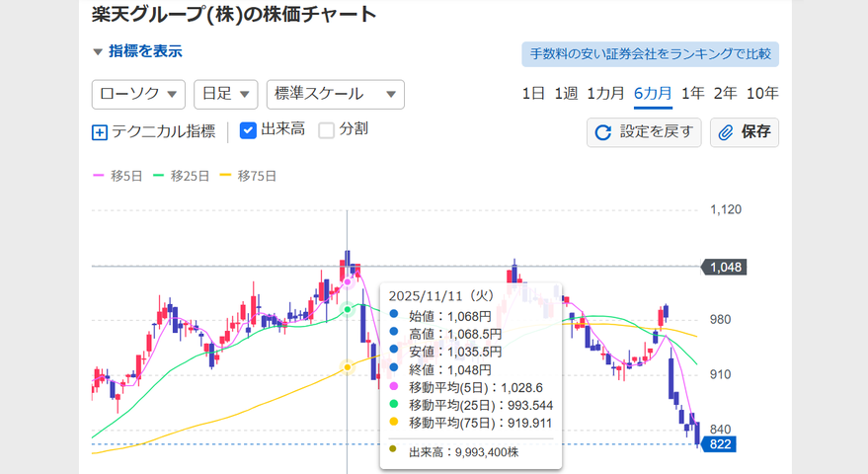Click the 980 axis value

pyautogui.click(x=720, y=320)
